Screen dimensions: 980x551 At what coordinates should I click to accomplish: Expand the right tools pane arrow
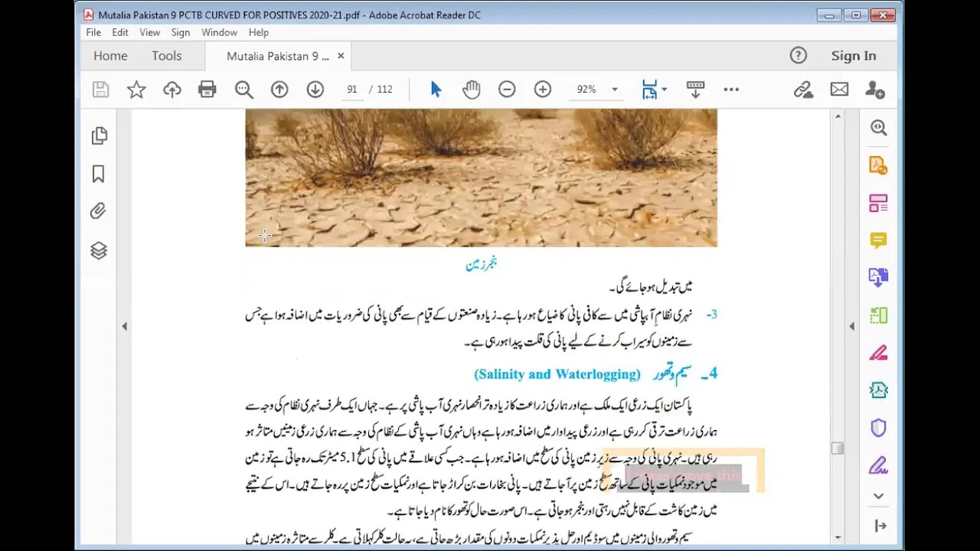[880, 525]
